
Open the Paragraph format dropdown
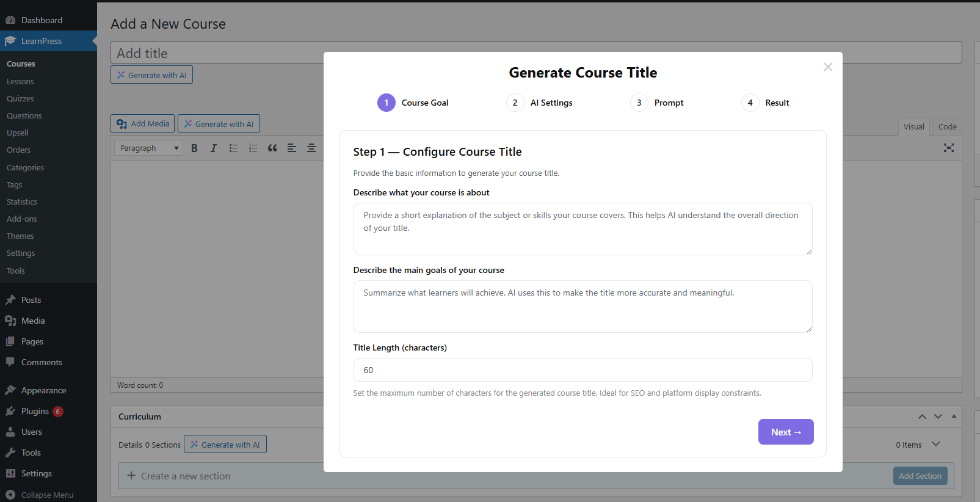click(148, 148)
